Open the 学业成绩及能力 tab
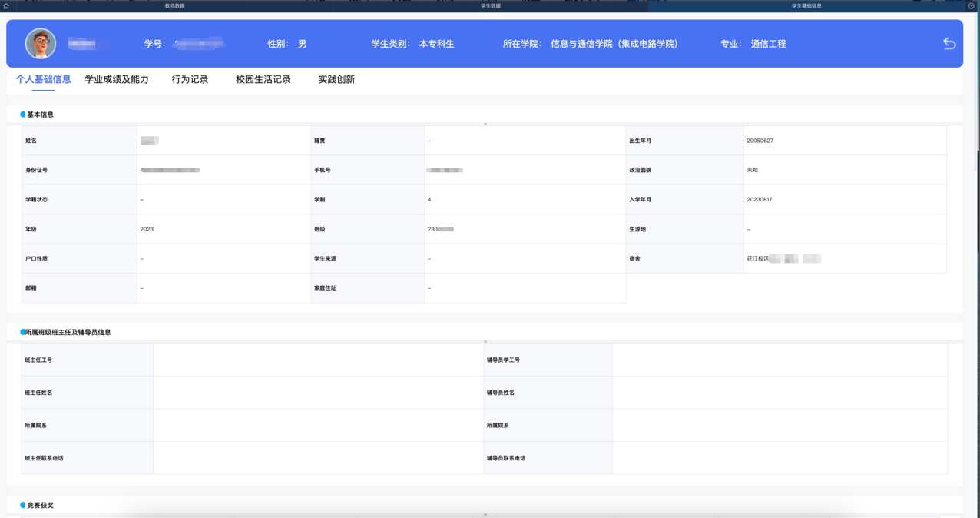The image size is (980, 518). pyautogui.click(x=117, y=79)
